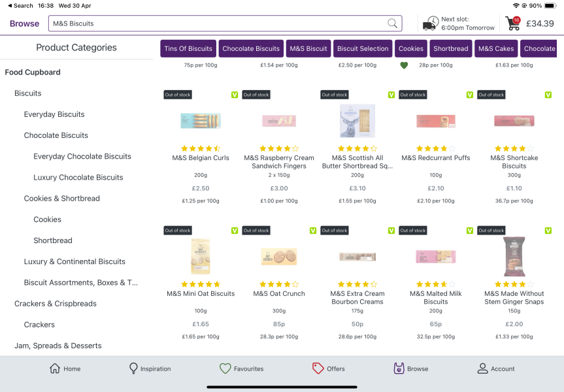564x392 pixels.
Task: Open Raspberry Cream Sandwich Fingers image
Action: pos(279,121)
